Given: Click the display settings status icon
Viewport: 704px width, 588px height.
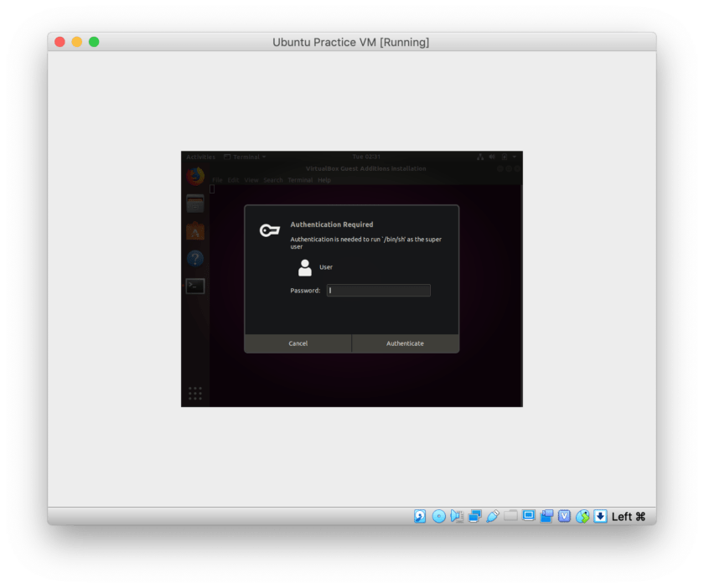Looking at the screenshot, I should [x=529, y=515].
